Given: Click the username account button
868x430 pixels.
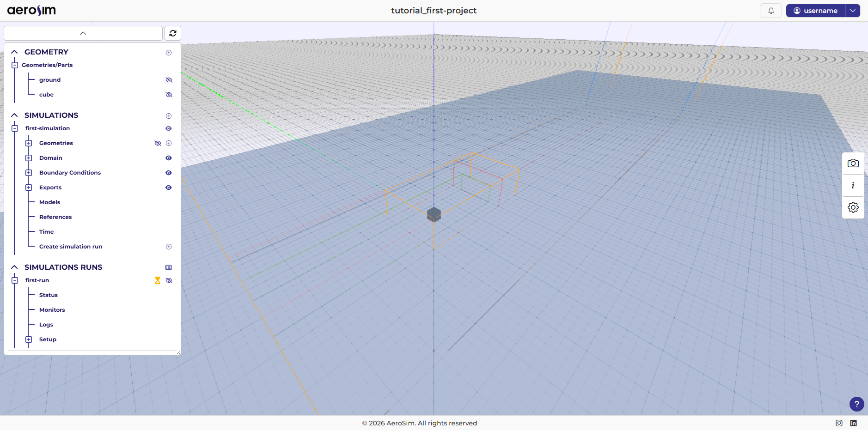Looking at the screenshot, I should [815, 11].
